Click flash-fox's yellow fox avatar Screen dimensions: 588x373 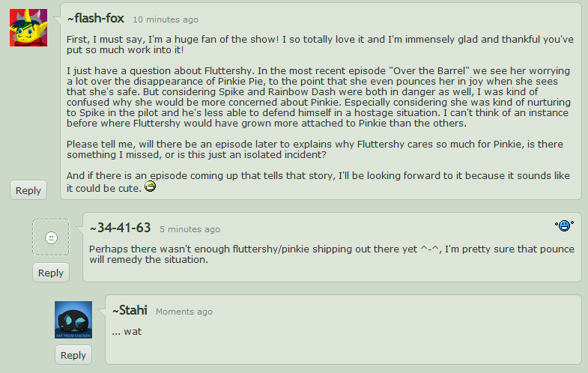[x=28, y=28]
